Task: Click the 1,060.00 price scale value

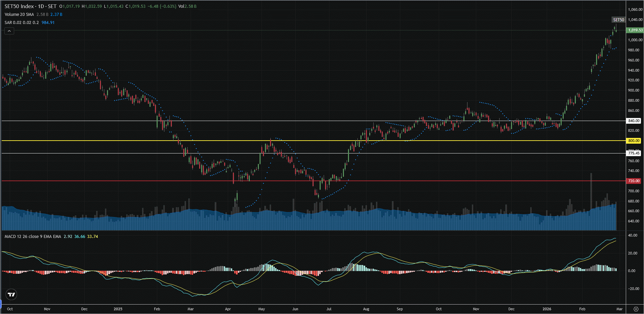Action: (635, 9)
